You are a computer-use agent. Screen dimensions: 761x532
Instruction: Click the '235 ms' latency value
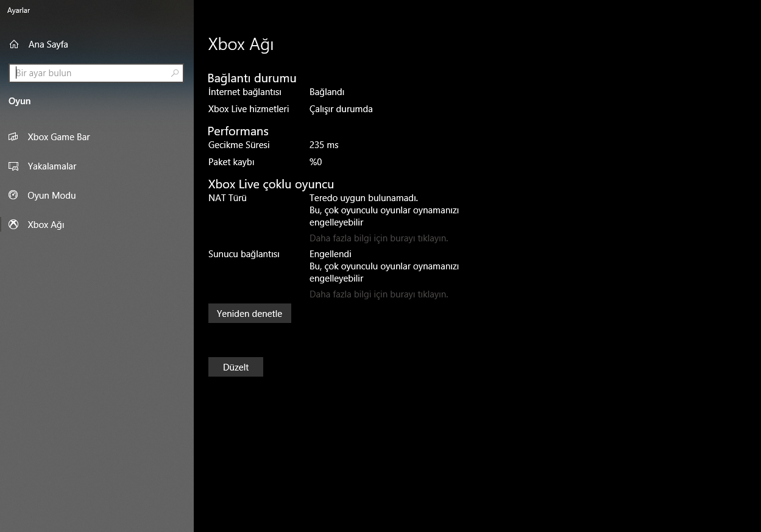(324, 145)
